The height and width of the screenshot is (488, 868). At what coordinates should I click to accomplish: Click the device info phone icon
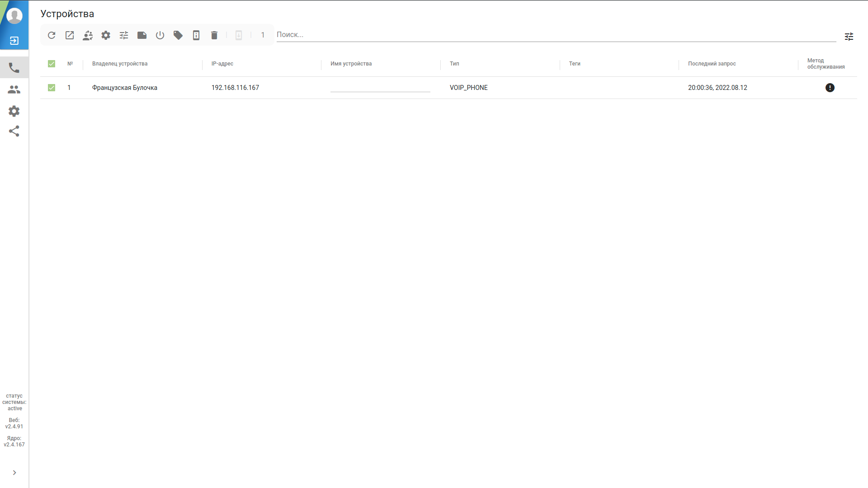point(196,35)
